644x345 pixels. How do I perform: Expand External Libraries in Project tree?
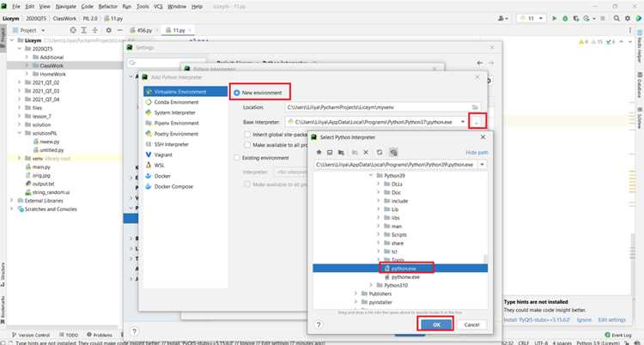(x=11, y=201)
